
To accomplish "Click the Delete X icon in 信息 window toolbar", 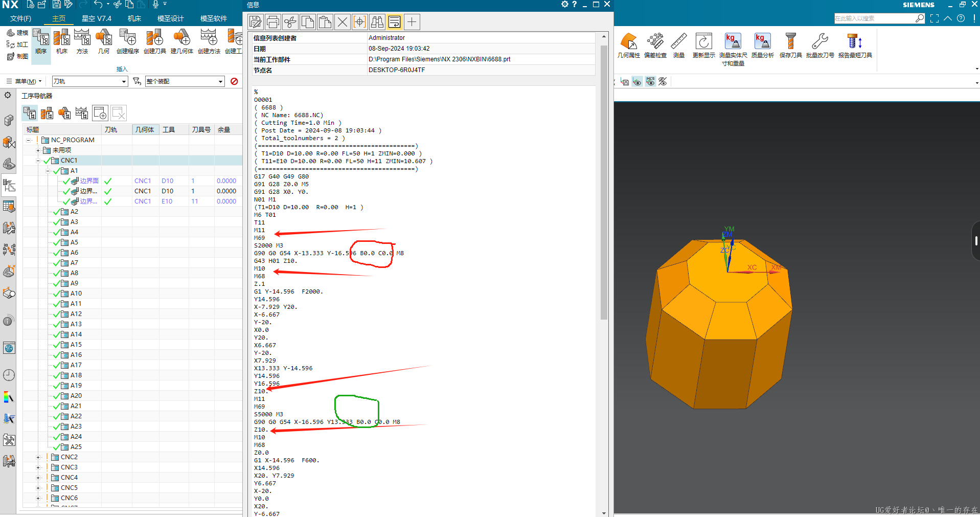I will point(343,22).
